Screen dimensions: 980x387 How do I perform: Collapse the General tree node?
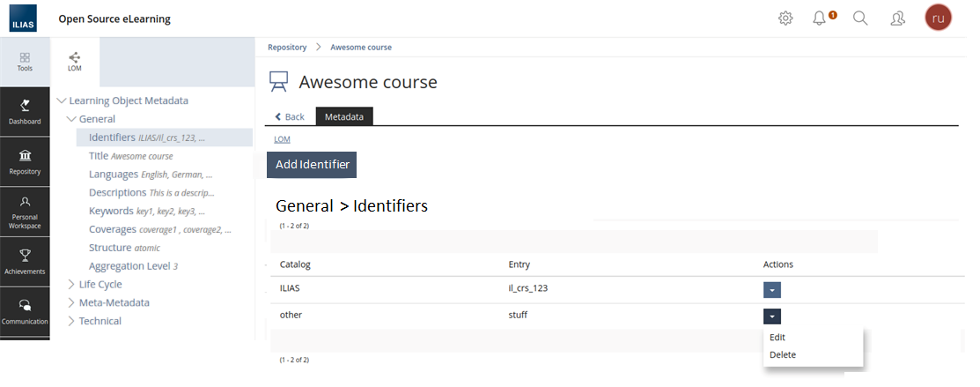(x=72, y=119)
